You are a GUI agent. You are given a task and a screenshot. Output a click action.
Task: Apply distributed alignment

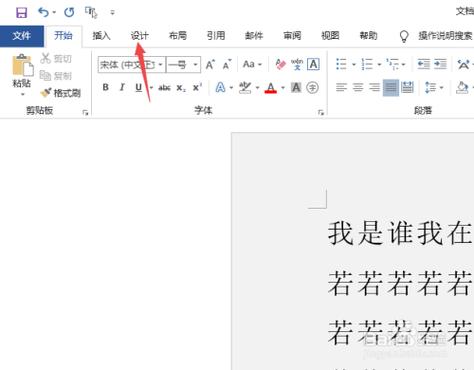(407, 88)
